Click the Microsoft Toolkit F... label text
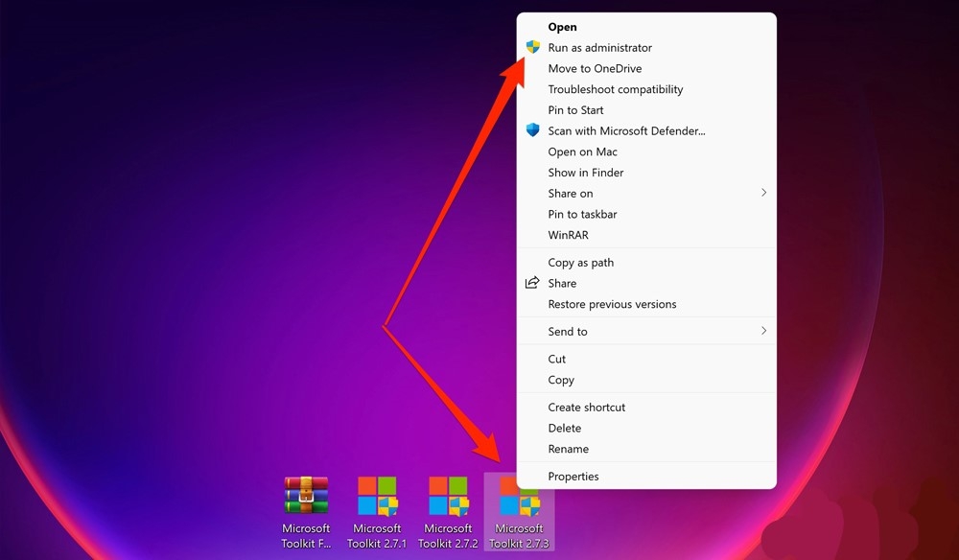The width and height of the screenshot is (959, 560). 306,535
